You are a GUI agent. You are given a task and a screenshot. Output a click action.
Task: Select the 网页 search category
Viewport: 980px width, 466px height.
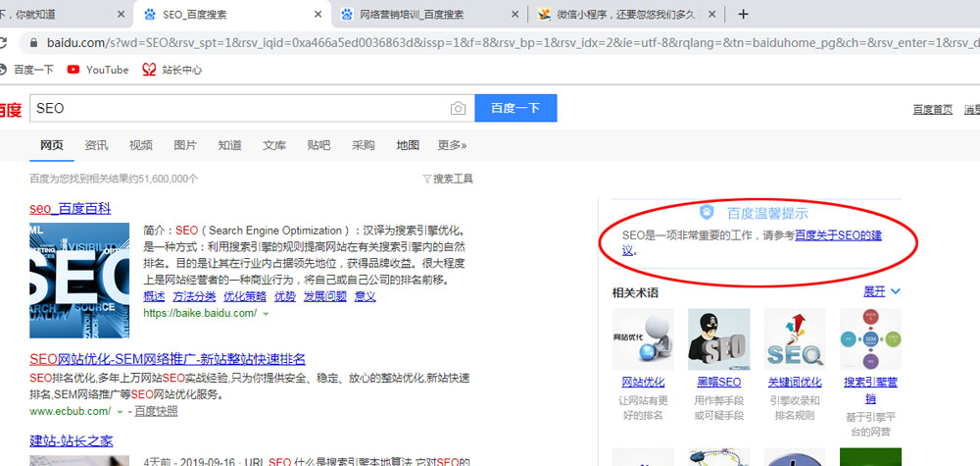pos(52,145)
